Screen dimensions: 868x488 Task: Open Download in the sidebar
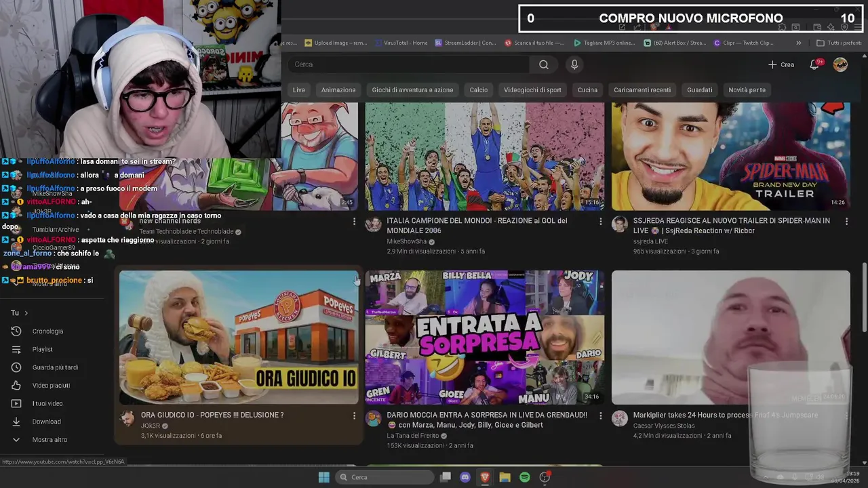pos(37,422)
